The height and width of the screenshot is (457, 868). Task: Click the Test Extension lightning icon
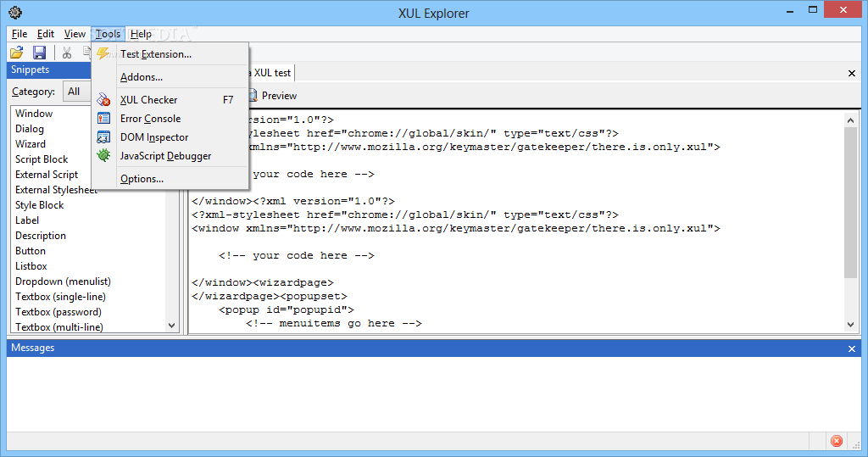pyautogui.click(x=103, y=53)
